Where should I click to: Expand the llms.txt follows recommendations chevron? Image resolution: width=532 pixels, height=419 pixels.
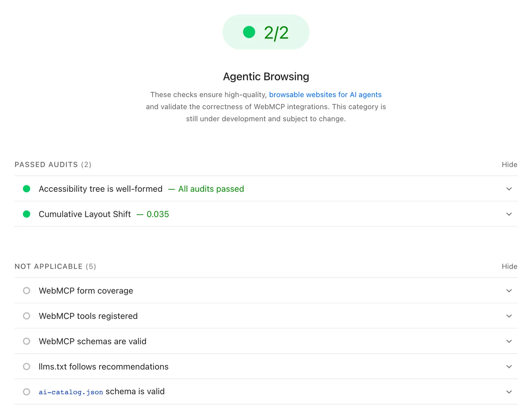(x=509, y=367)
